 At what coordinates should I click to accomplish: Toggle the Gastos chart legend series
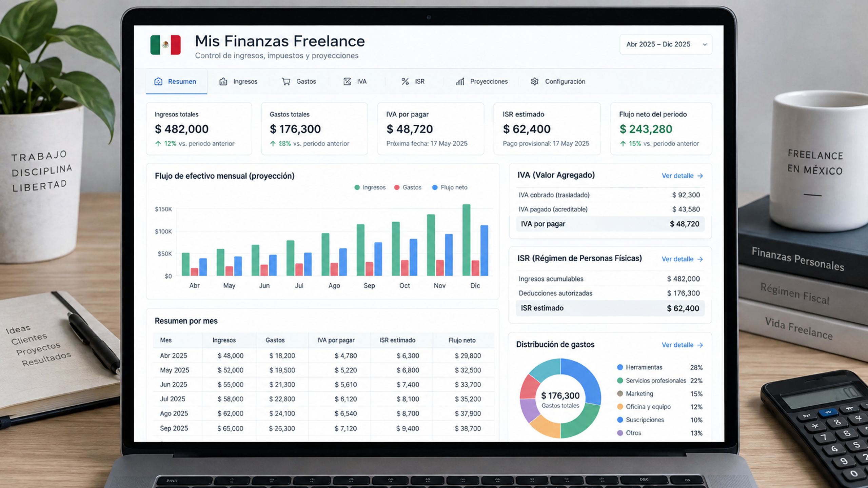tap(408, 187)
